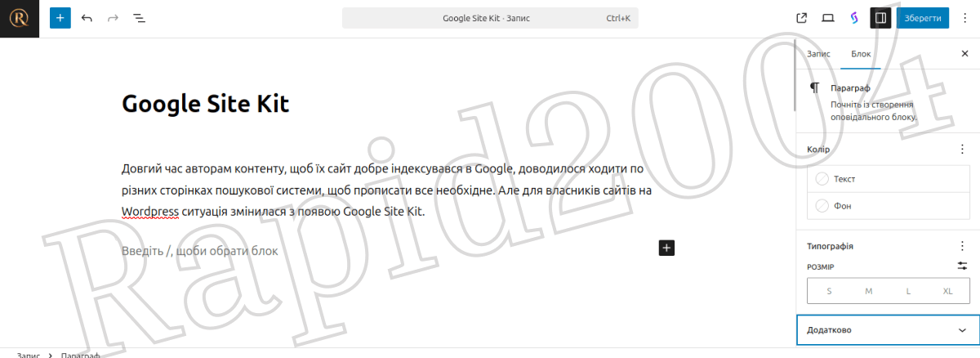The image size is (980, 358).
Task: Open the device preview options
Action: click(827, 18)
